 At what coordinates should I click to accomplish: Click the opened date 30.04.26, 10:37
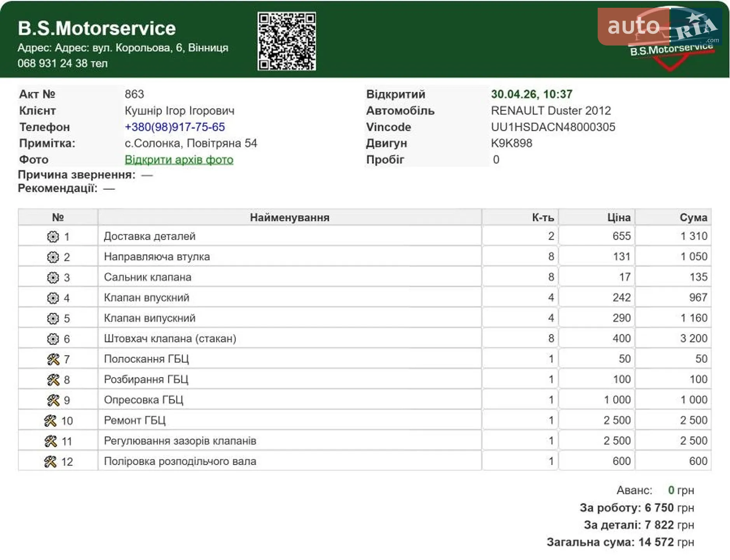(x=531, y=94)
